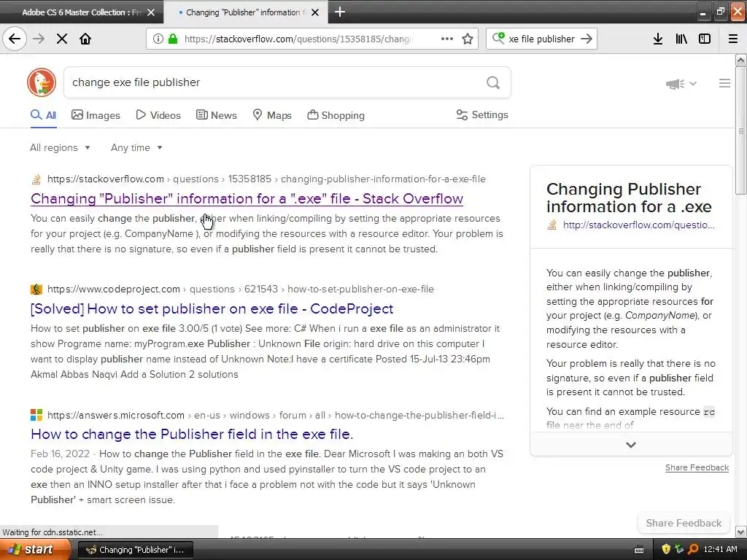Click the browser search bar field
The image size is (747, 560).
[542, 39]
